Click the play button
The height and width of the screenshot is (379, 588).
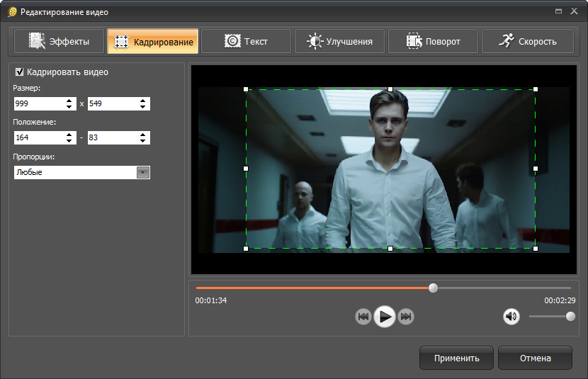pyautogui.click(x=384, y=317)
